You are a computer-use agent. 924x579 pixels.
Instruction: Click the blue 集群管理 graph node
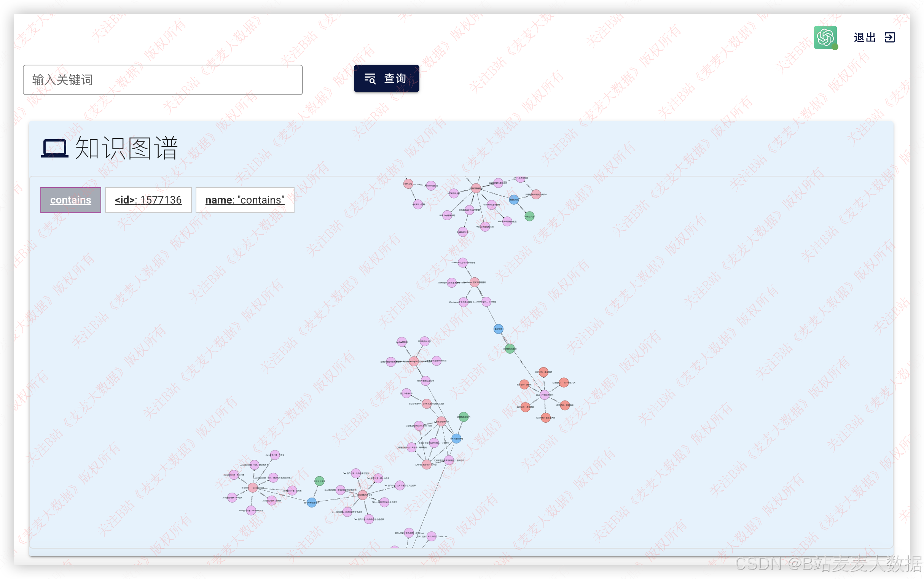click(499, 329)
